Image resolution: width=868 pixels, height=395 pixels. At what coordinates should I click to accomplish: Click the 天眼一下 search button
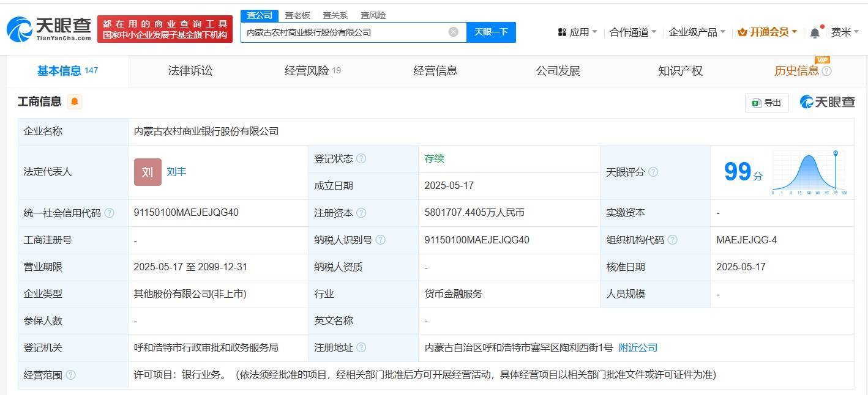(x=491, y=32)
